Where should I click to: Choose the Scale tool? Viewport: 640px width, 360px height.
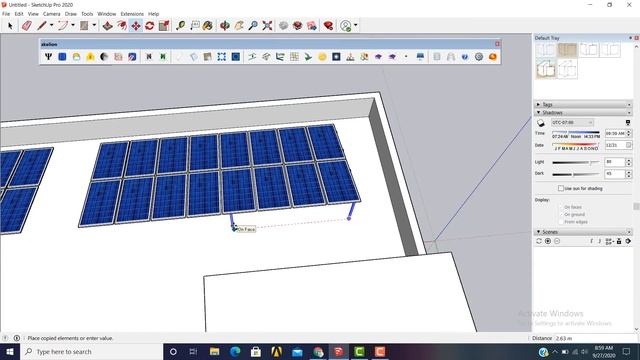[x=164, y=26]
